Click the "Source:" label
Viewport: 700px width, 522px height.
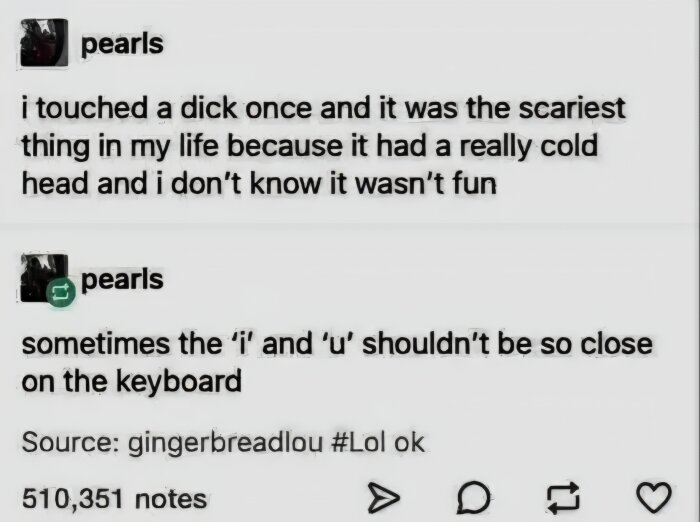(x=67, y=442)
